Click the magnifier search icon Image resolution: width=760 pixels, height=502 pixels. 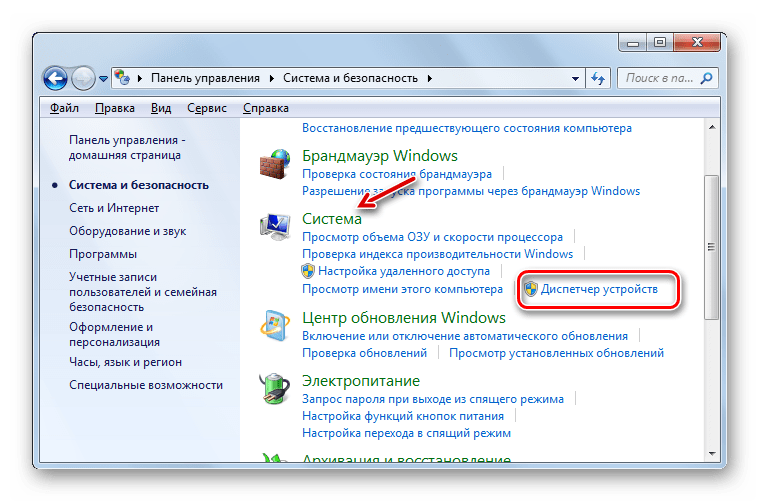pos(707,78)
